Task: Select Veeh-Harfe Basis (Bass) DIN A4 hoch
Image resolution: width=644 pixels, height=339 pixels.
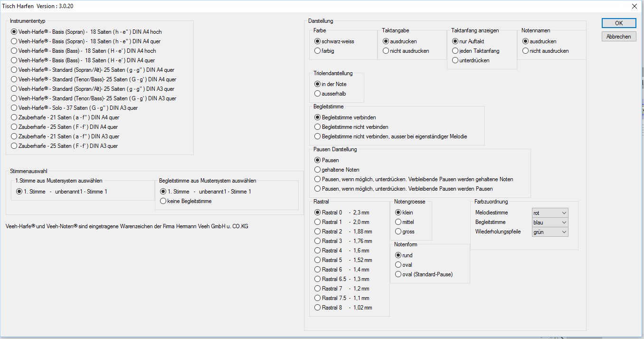Action: coord(14,51)
